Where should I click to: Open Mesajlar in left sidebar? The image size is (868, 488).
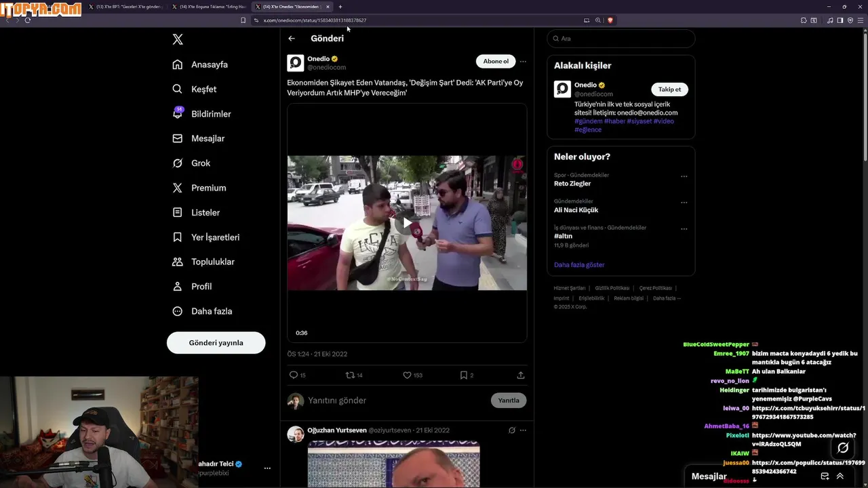[198, 138]
